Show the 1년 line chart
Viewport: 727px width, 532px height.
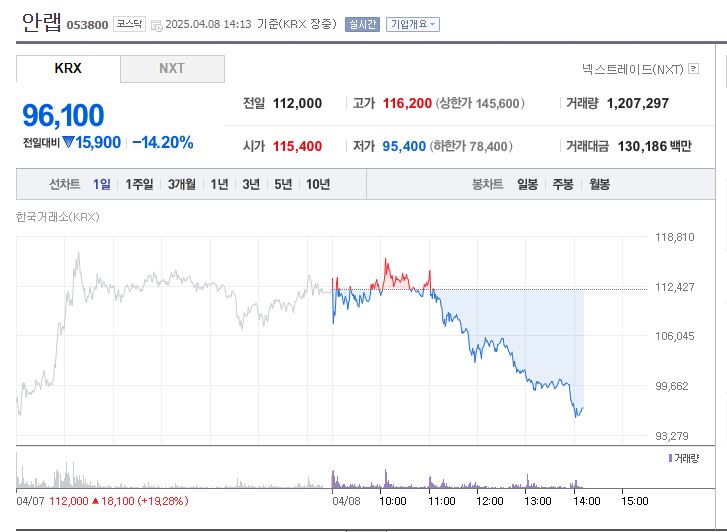219,184
